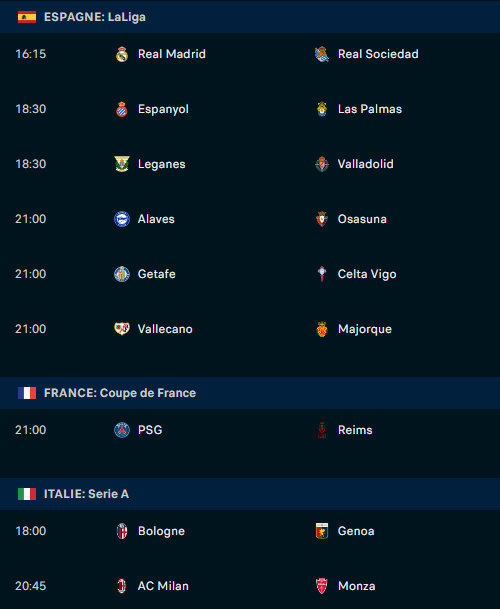The width and height of the screenshot is (500, 609).
Task: Open the ESPAGNE: LaLiga league header
Action: [250, 17]
